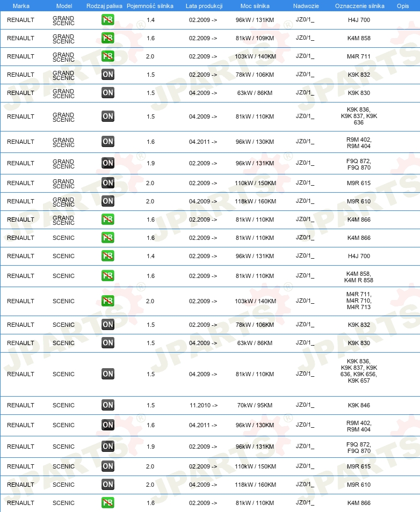Click '04.2011 ->' in Scenic R9M 402 row
Image resolution: width=420 pixels, height=512 pixels.
point(203,425)
